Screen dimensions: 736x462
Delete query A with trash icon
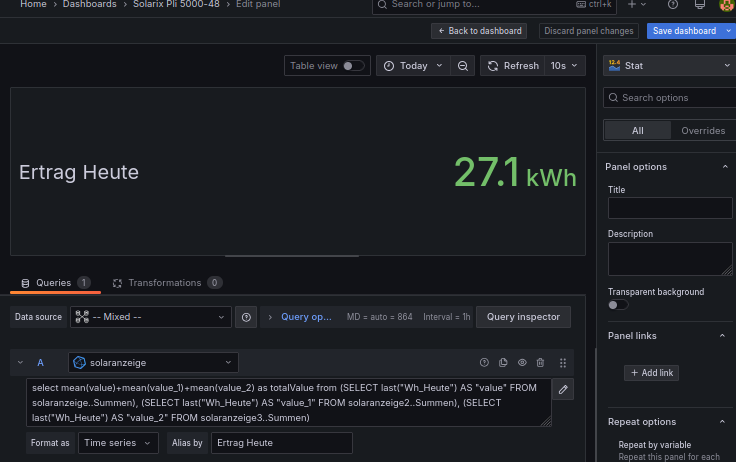click(541, 363)
